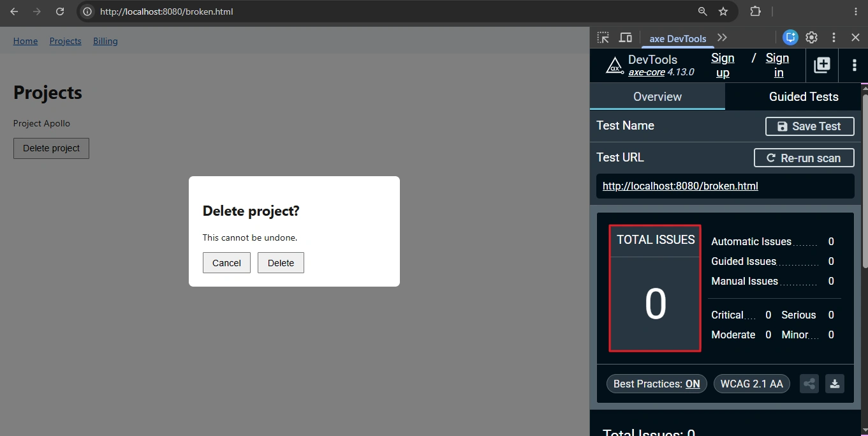Click the Automatic Issues count row
868x436 pixels.
773,241
